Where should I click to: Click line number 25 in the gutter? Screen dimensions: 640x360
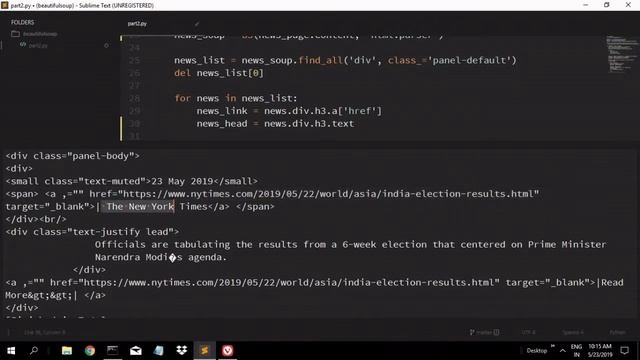pyautogui.click(x=134, y=60)
